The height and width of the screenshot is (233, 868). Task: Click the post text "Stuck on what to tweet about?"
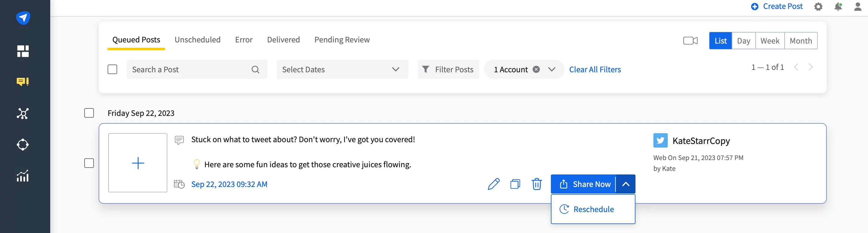coord(244,140)
